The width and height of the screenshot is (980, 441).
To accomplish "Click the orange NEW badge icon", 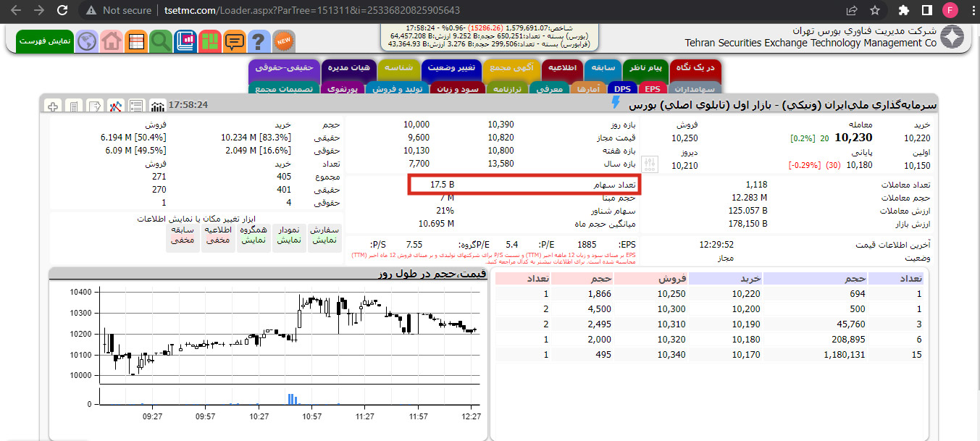I will 283,41.
